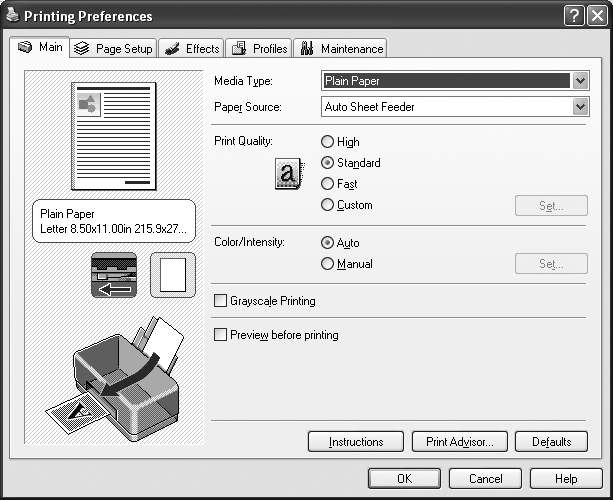Open the Print Advisor
Viewport: 613px width, 500px height.
pos(460,442)
